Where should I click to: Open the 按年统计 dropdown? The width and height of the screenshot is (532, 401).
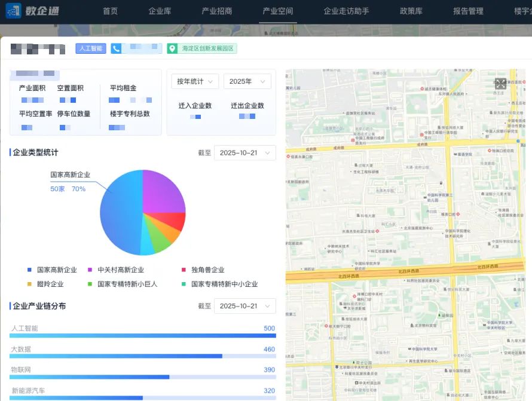click(195, 81)
